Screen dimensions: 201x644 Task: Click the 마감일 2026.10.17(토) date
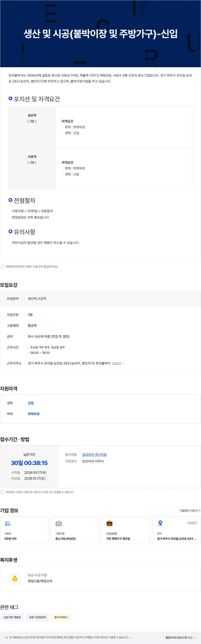point(35,478)
